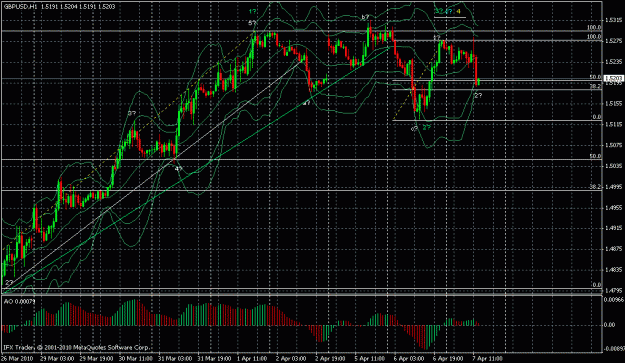Click the 6 Apr 03:00 time label

pyautogui.click(x=410, y=358)
